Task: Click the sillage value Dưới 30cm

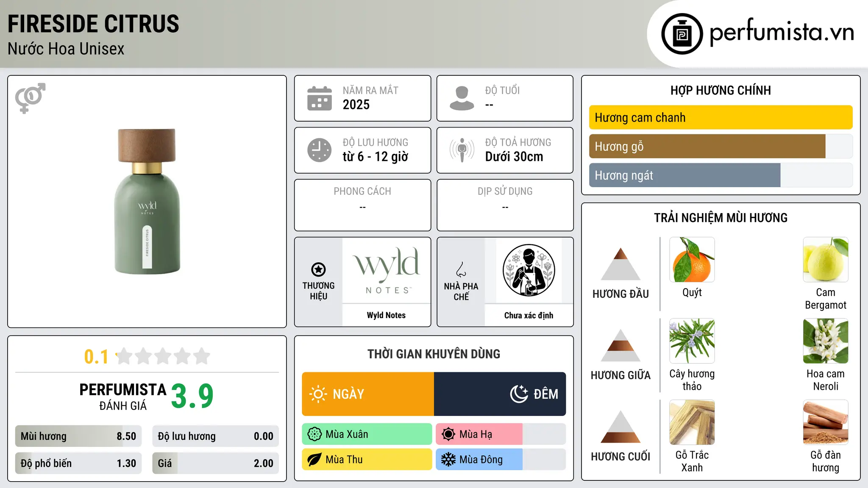Action: pos(514,157)
